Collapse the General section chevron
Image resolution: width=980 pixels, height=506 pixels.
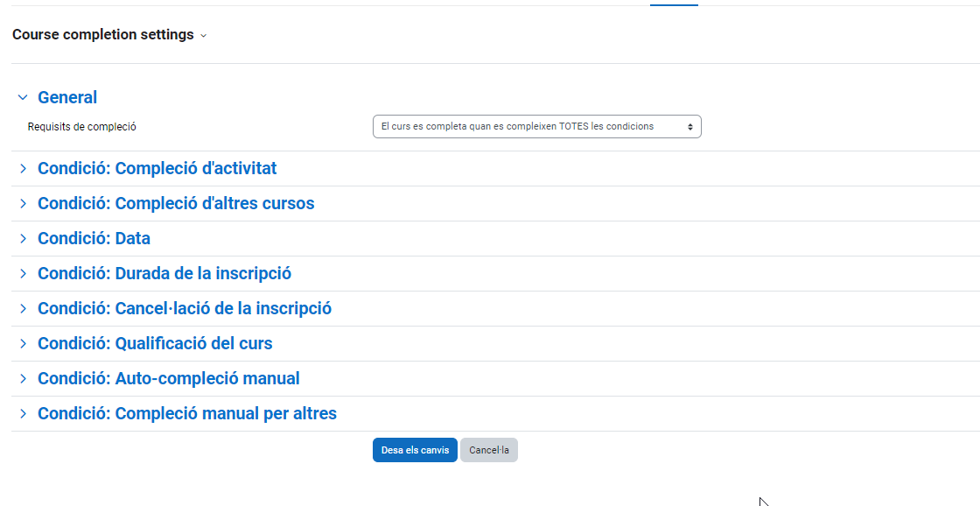point(23,97)
